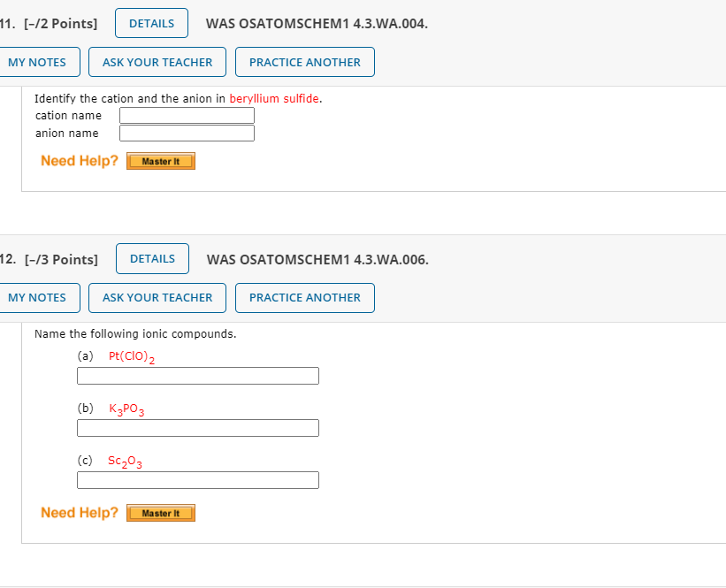Viewport: 726px width, 588px height.
Task: Click the Pt(ClO)2 formula in part (a)
Action: (x=129, y=356)
